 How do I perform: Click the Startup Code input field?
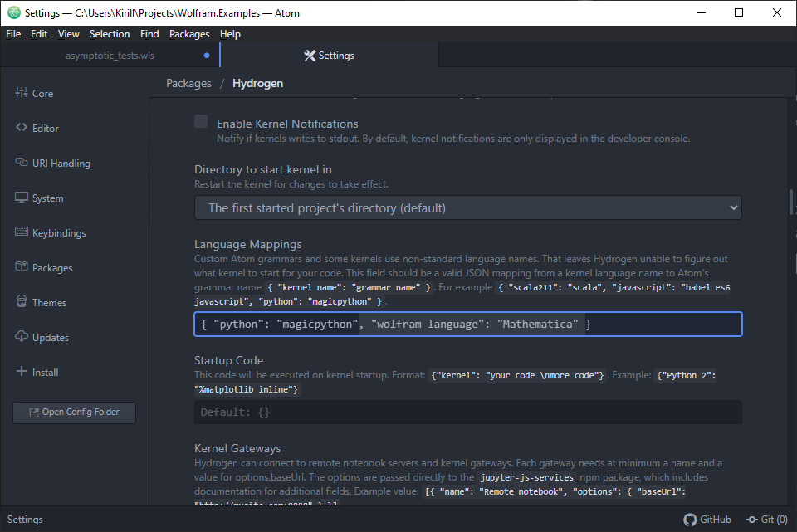pos(468,412)
